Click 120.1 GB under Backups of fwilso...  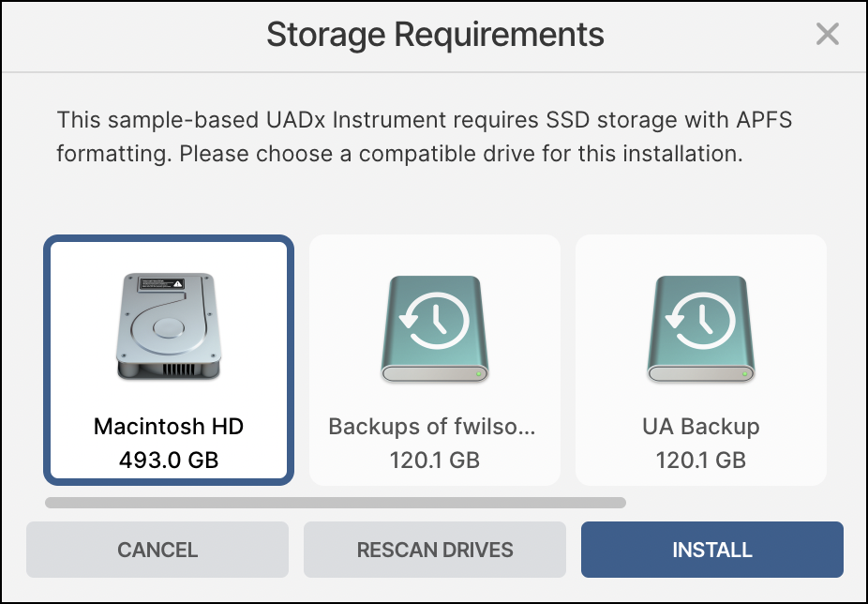435,460
